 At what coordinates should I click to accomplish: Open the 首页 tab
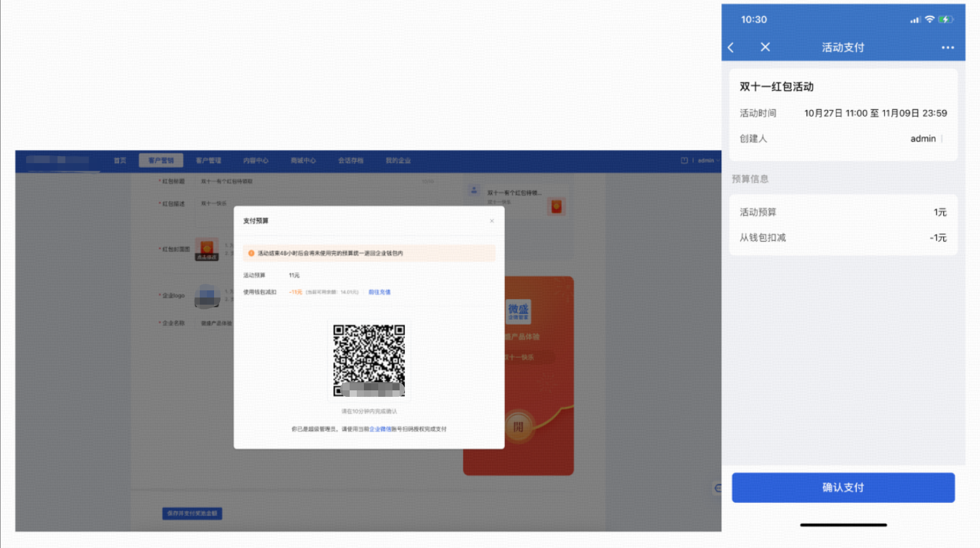120,161
